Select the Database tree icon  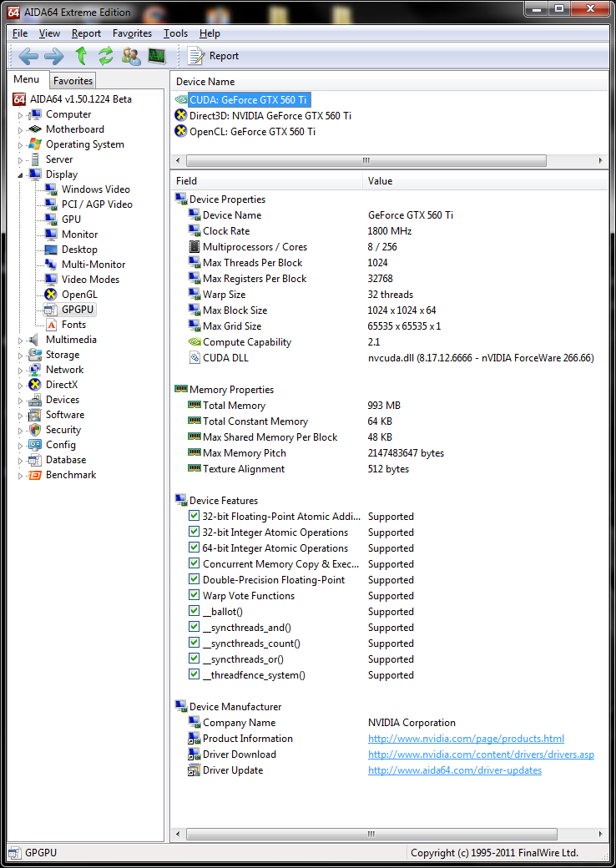click(x=35, y=460)
